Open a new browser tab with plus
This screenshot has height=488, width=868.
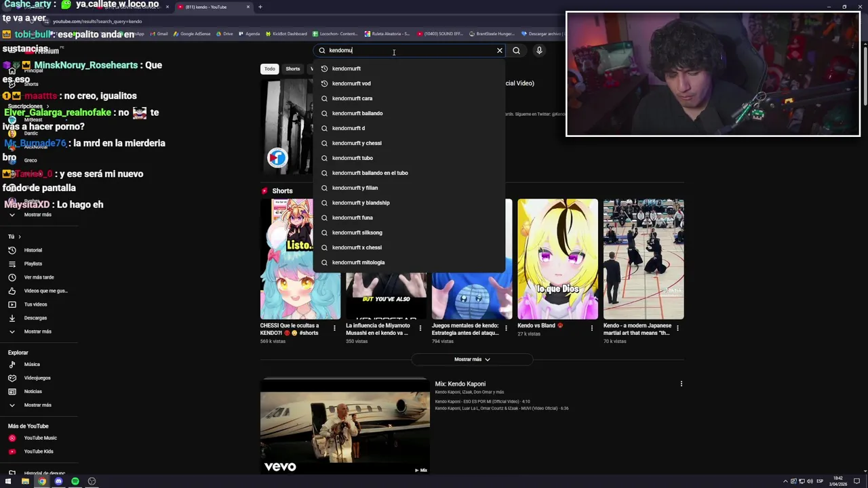pyautogui.click(x=260, y=7)
